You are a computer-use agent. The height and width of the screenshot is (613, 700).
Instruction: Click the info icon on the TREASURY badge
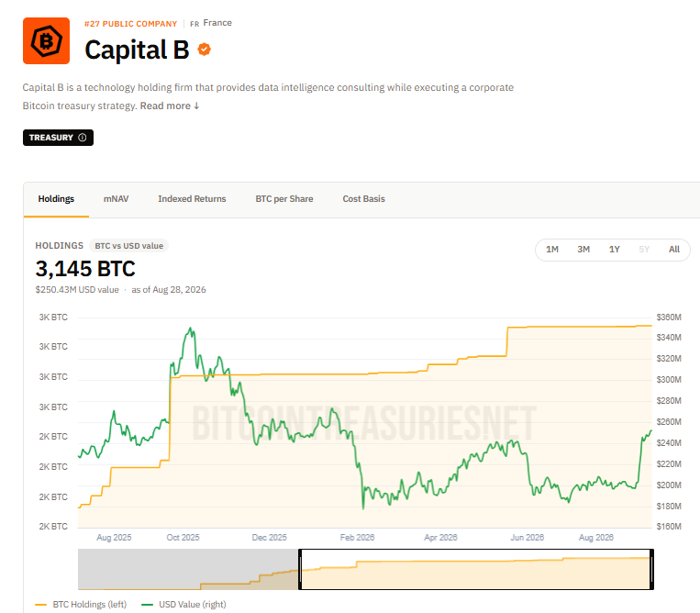pyautogui.click(x=83, y=138)
